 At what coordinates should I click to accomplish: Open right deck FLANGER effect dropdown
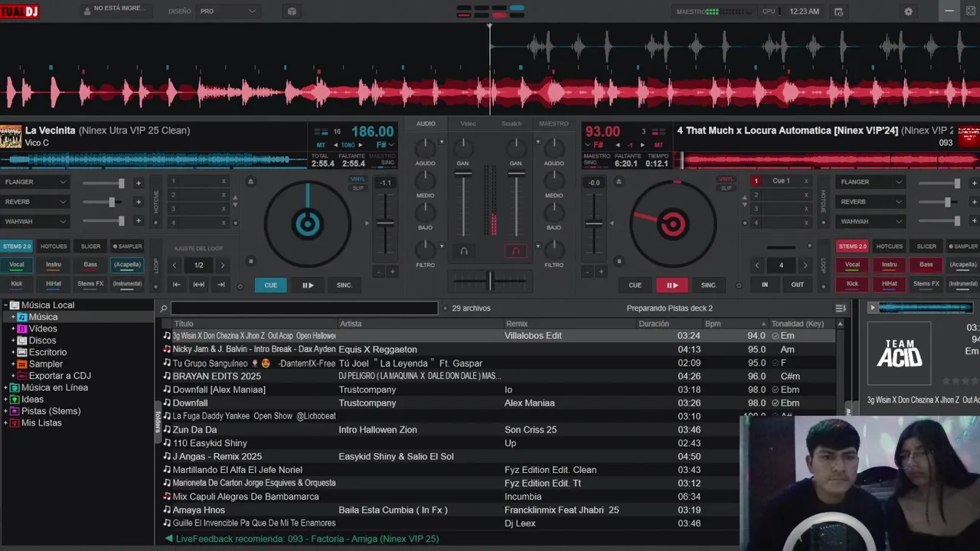tap(871, 182)
